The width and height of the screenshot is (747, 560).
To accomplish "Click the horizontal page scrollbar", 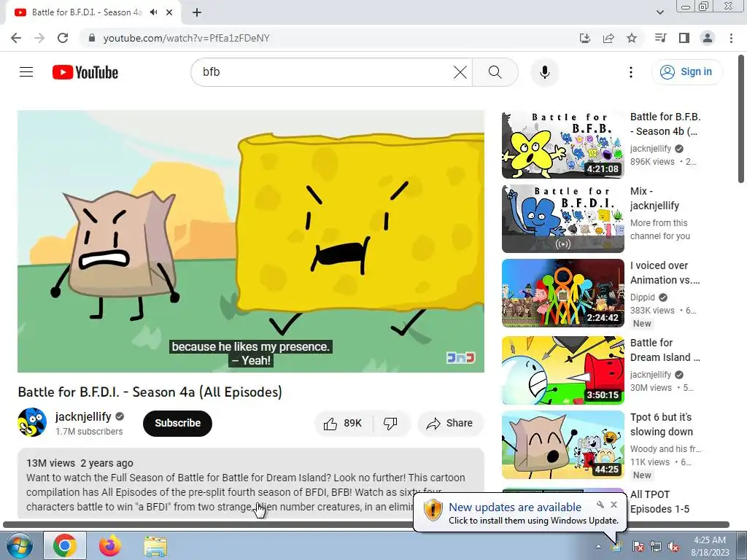I will [366, 524].
